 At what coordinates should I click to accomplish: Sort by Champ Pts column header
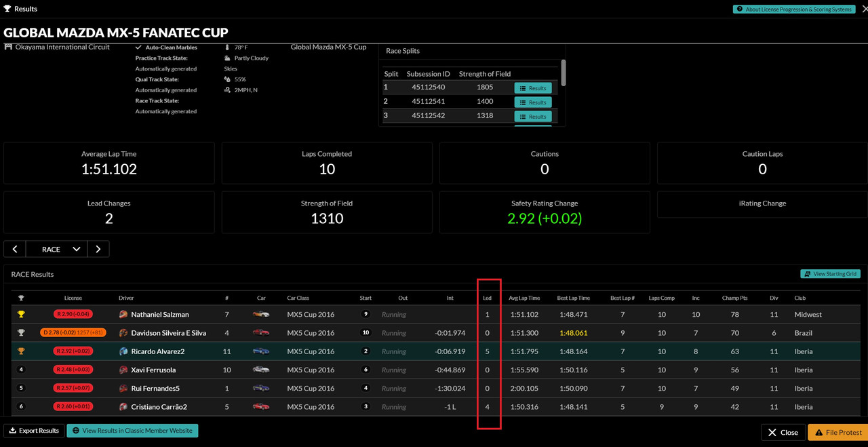coord(735,298)
